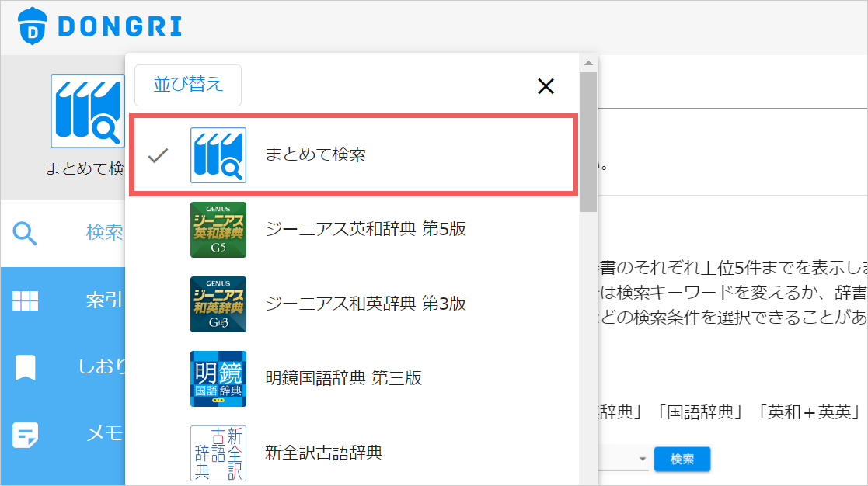Screen dimensions: 868x486
Task: Click the popup scrollbar up arrow
Action: (x=588, y=63)
